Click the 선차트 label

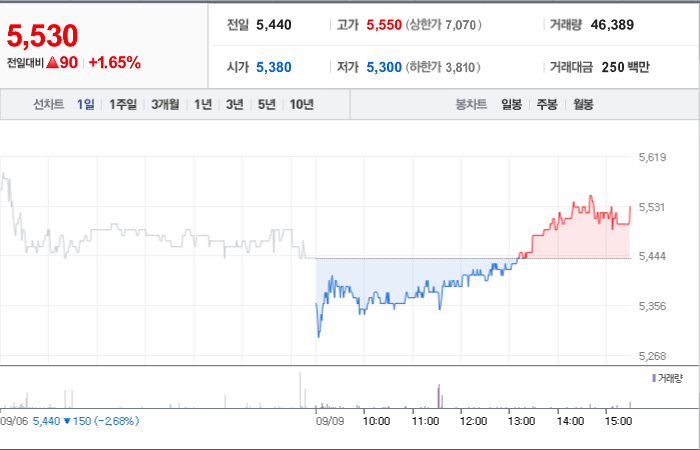click(48, 104)
